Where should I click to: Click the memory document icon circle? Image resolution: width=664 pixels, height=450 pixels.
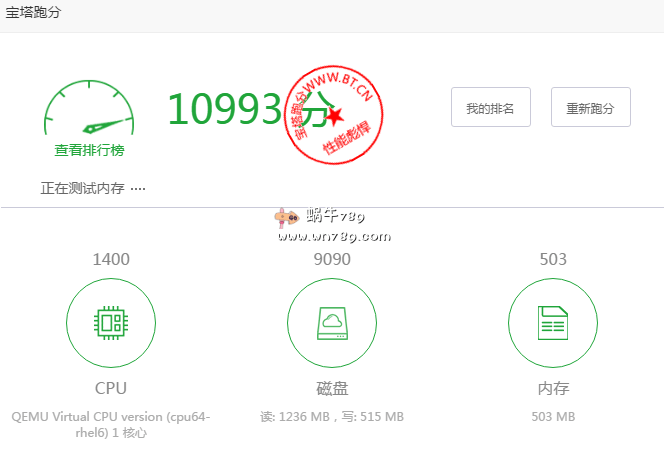pyautogui.click(x=553, y=322)
